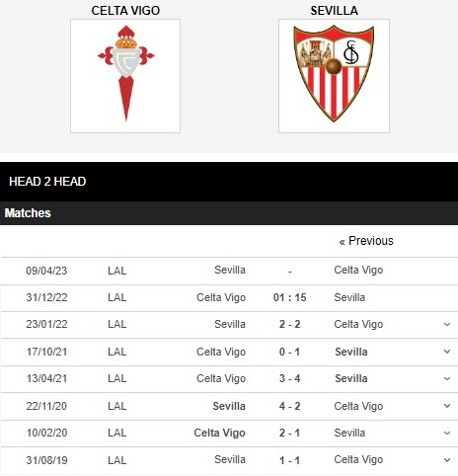Click LAL league label on 31/12/22 row
458x476 pixels.
coord(116,297)
